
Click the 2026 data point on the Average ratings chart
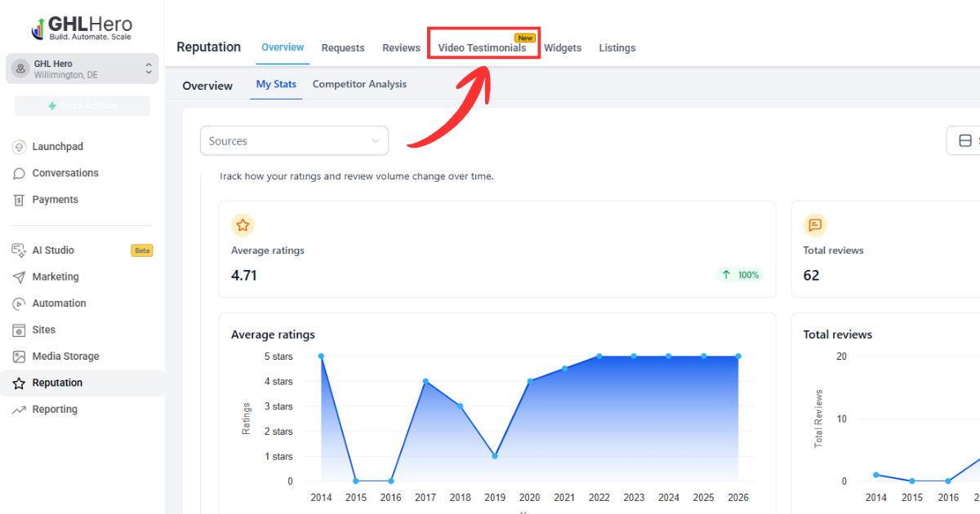click(x=738, y=356)
